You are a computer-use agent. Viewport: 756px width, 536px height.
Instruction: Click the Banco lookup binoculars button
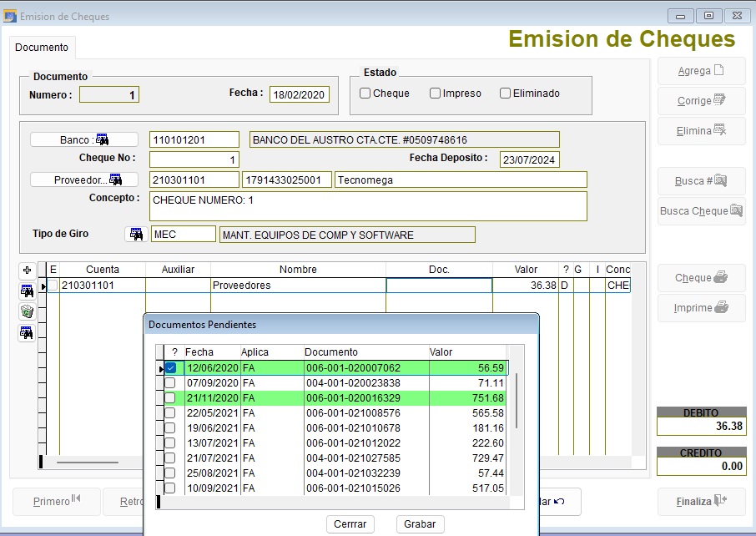tap(84, 140)
